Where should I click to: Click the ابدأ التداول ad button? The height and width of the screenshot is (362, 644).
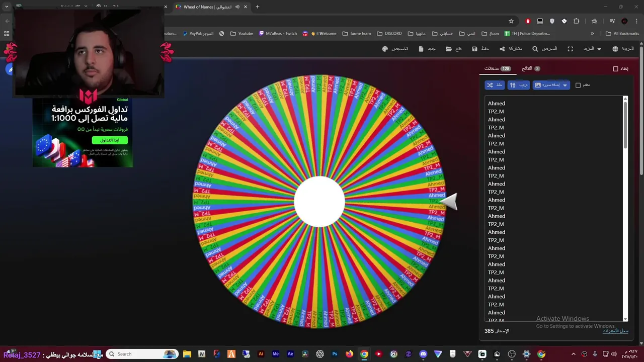click(x=110, y=140)
